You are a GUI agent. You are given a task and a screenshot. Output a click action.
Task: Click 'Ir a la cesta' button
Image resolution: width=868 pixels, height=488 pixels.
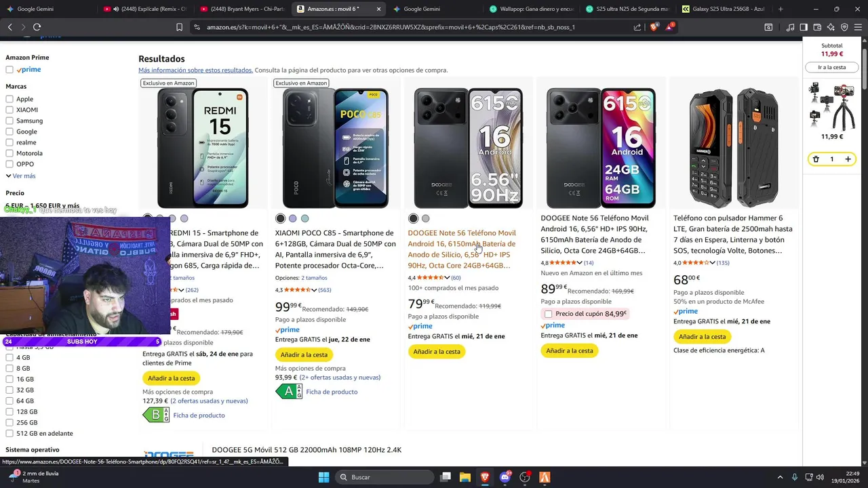(831, 67)
